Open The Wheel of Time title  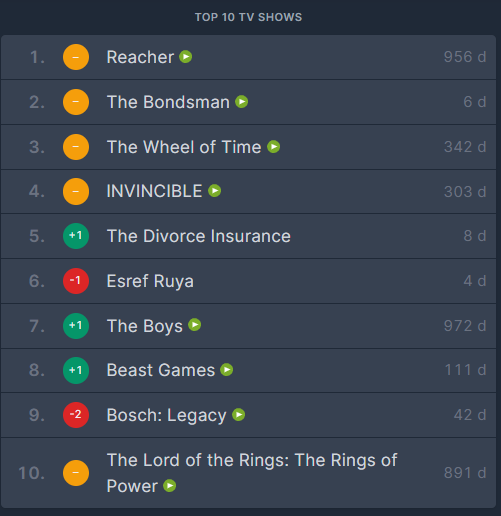tap(184, 147)
